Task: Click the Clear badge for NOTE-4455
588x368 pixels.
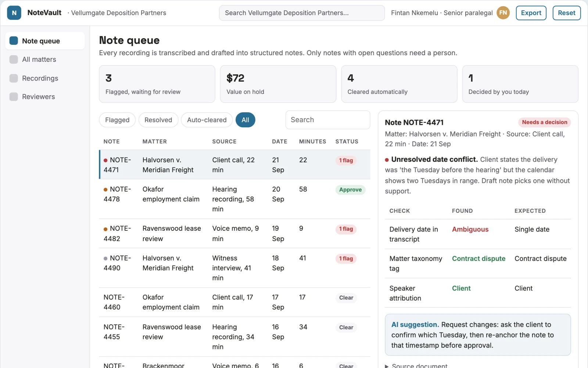Action: (x=346, y=328)
